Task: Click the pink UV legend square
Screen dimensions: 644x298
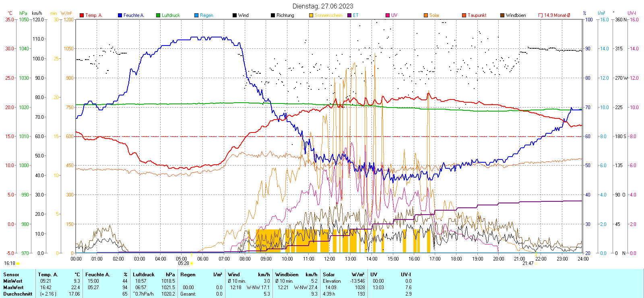Action: tap(388, 15)
